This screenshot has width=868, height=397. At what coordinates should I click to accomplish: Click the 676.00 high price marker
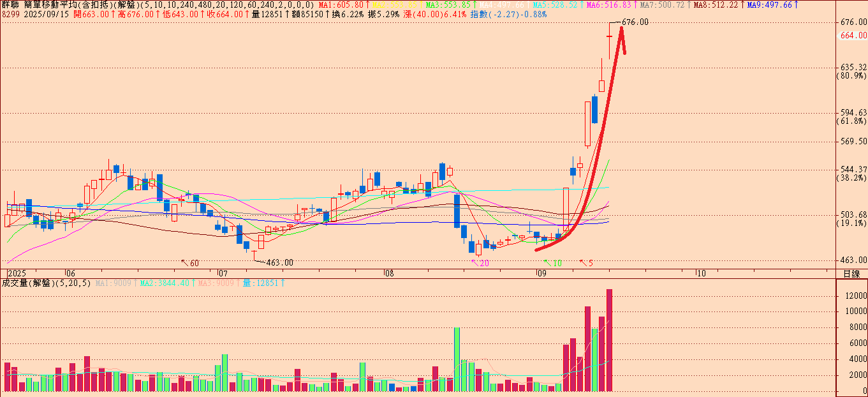(635, 22)
